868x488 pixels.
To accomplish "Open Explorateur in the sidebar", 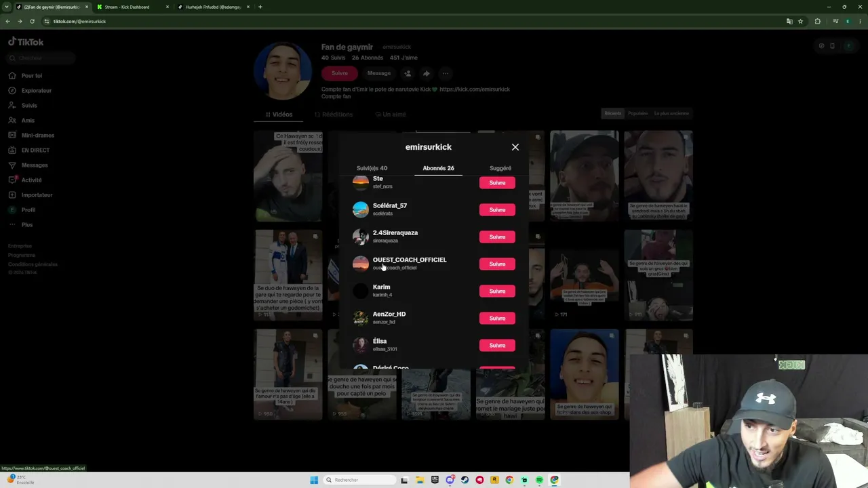I will (x=36, y=90).
